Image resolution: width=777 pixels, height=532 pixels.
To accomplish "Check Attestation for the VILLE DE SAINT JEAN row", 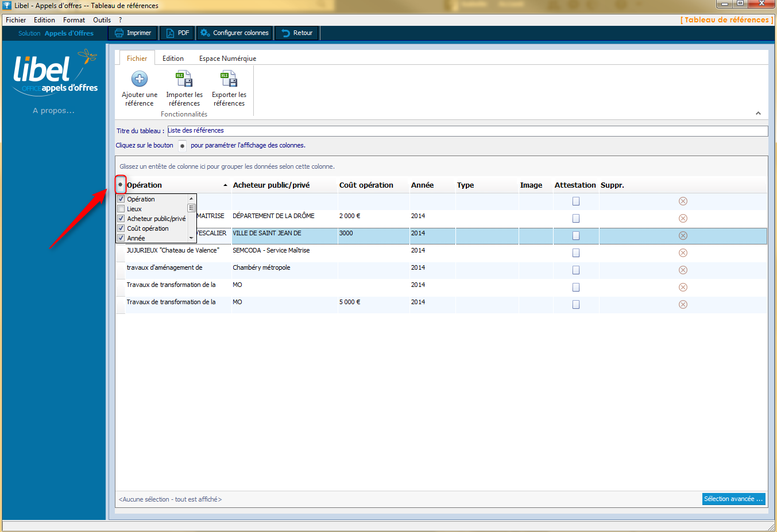I will [576, 235].
